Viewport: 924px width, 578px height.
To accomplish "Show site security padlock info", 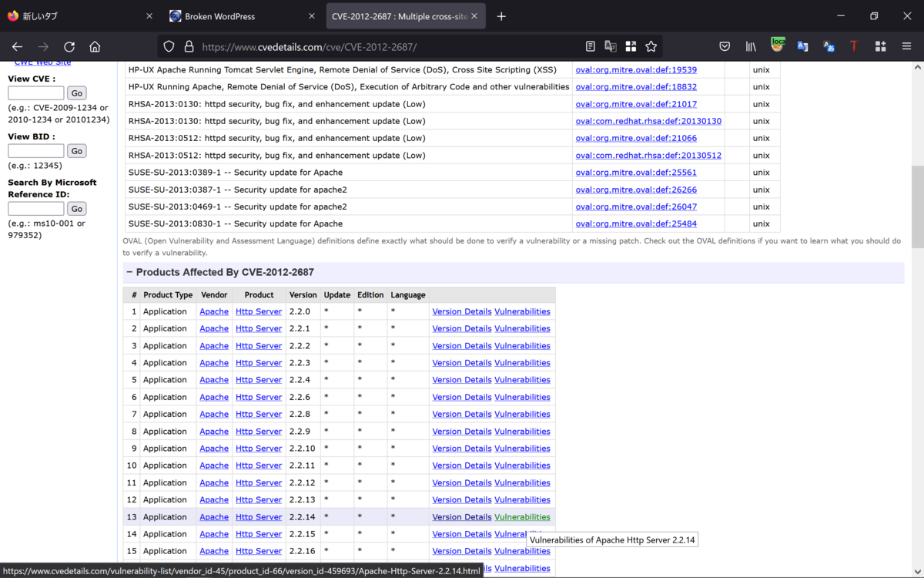I will [x=189, y=46].
